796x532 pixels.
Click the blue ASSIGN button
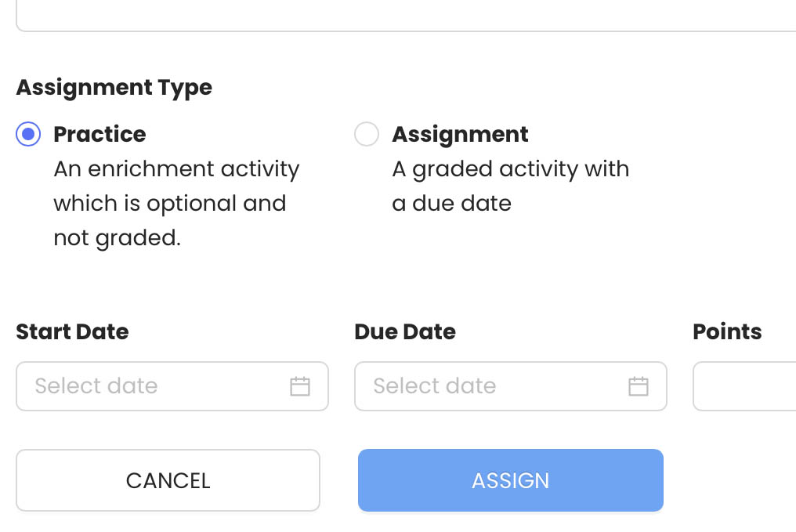pos(511,480)
